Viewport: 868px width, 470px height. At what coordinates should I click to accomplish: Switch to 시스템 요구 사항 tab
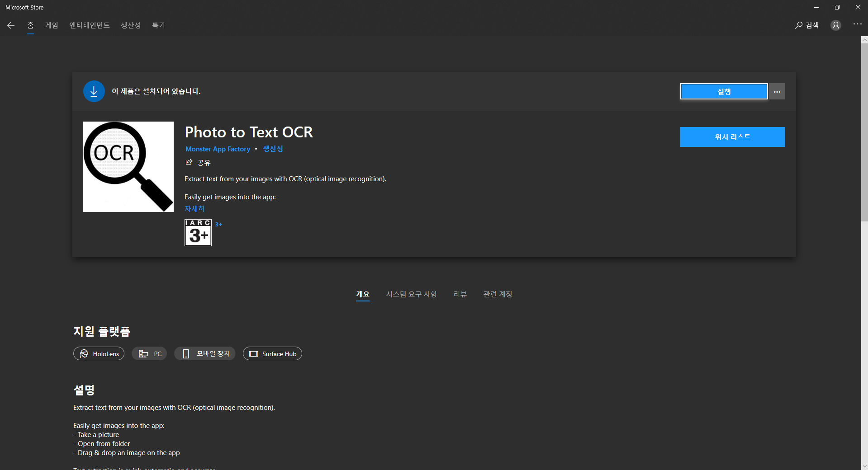(411, 294)
